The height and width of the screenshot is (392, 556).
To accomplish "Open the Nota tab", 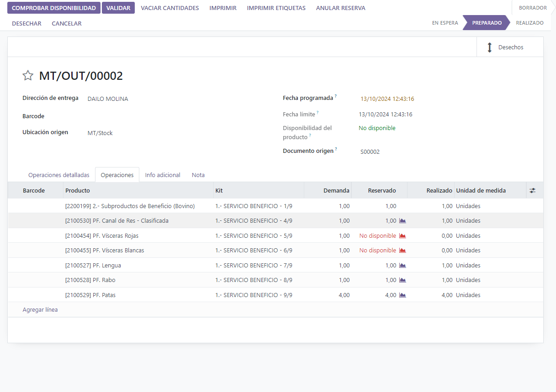I will click(198, 175).
